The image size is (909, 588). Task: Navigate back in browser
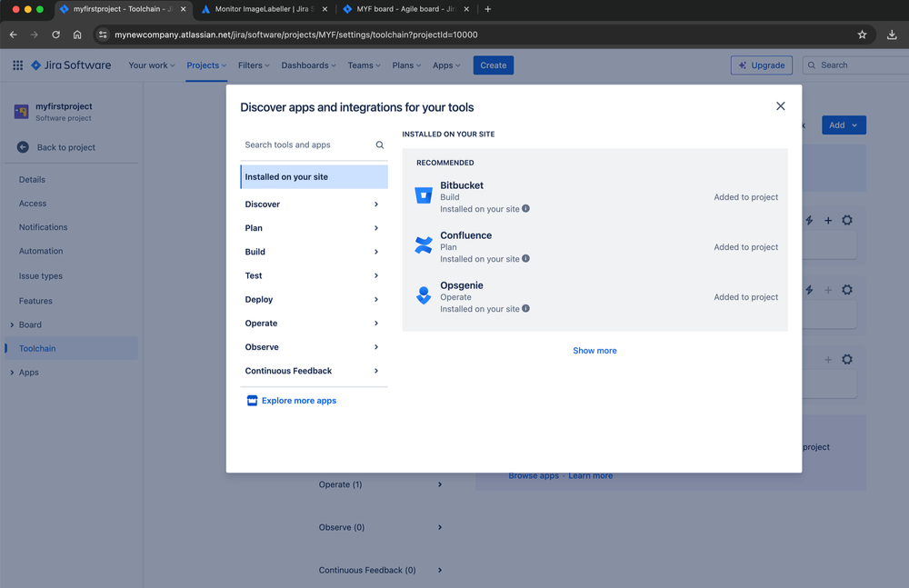(14, 35)
